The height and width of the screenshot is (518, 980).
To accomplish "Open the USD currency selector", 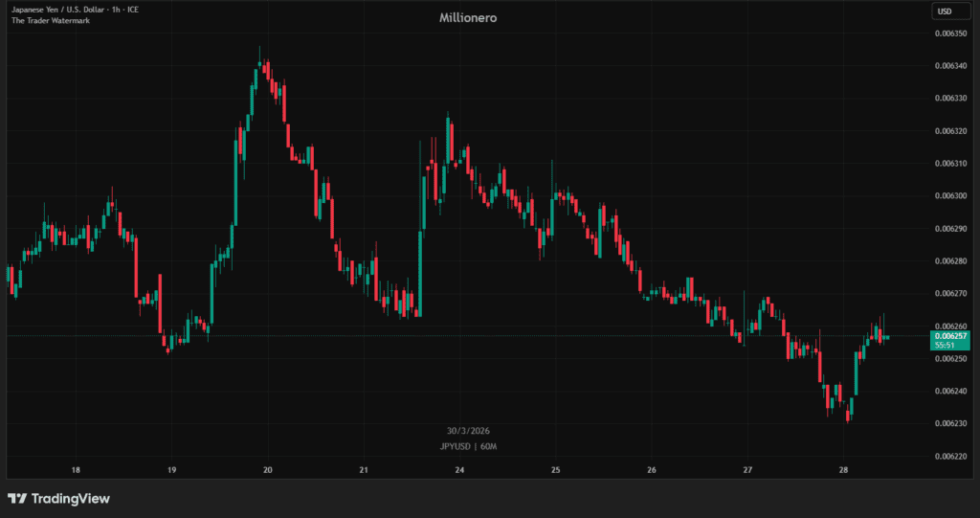I will pos(945,11).
